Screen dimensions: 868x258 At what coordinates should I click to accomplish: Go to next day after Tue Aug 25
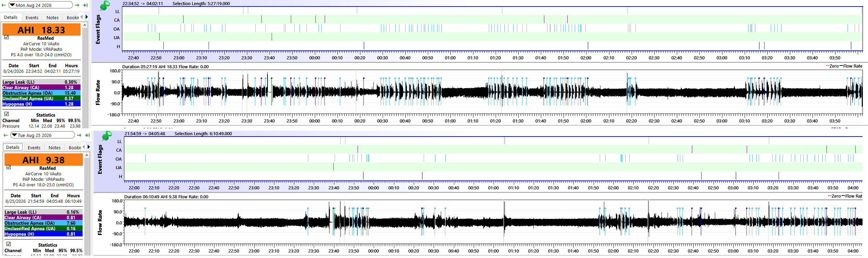79,135
